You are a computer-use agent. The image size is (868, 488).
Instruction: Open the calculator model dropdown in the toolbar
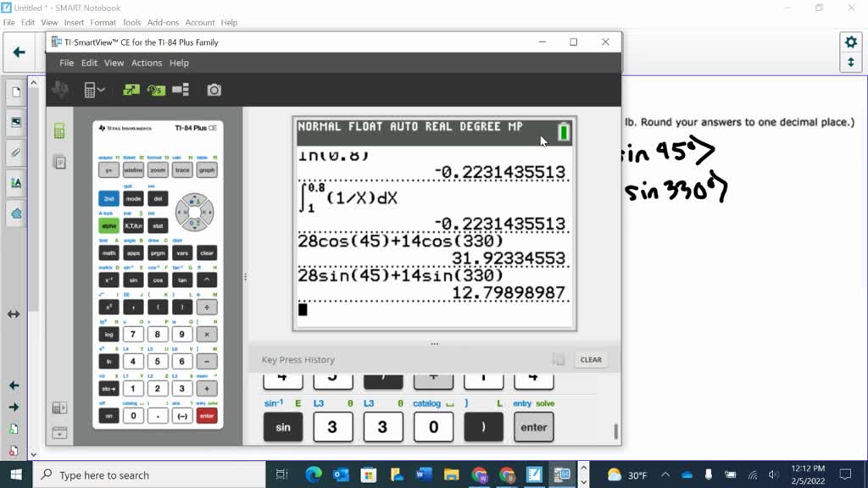(94, 90)
